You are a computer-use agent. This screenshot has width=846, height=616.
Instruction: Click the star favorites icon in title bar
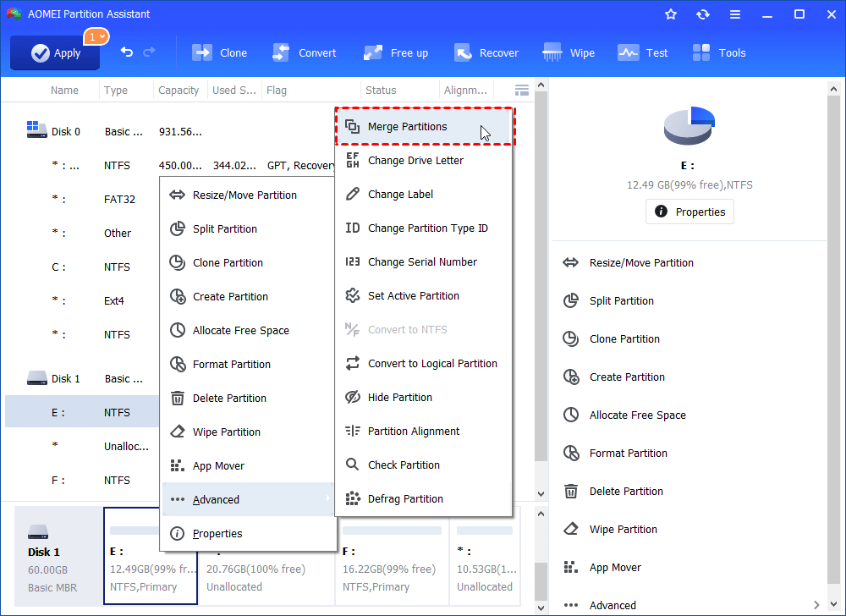(671, 14)
